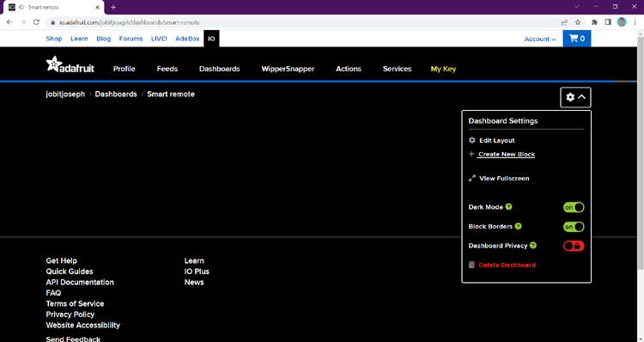Click Delete Dashboard
The height and width of the screenshot is (342, 644).
(x=507, y=265)
